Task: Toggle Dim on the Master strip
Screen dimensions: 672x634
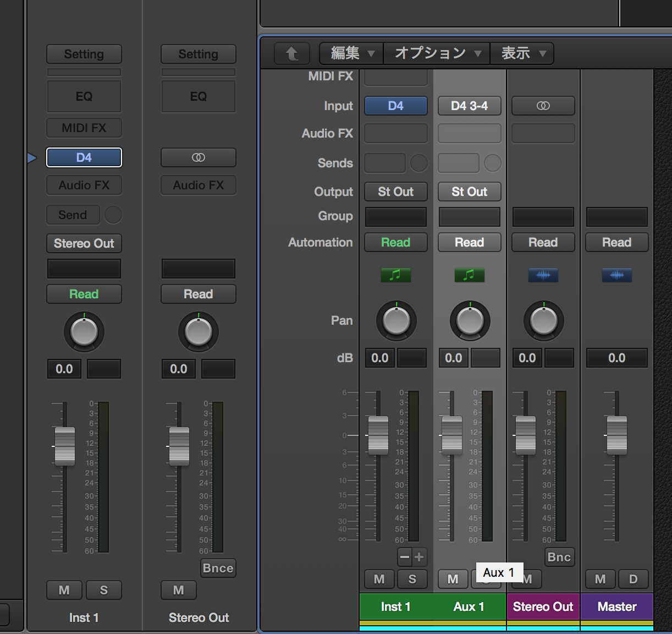Action: point(633,579)
